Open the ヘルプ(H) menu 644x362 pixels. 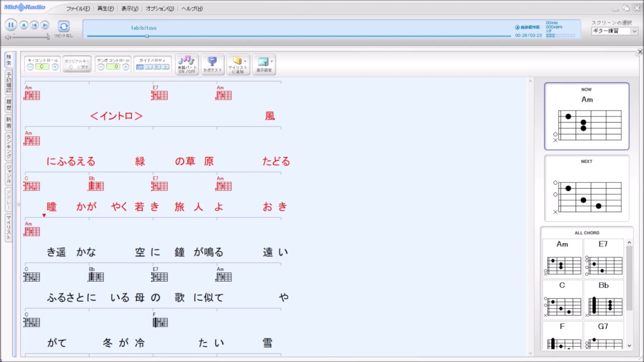(192, 9)
